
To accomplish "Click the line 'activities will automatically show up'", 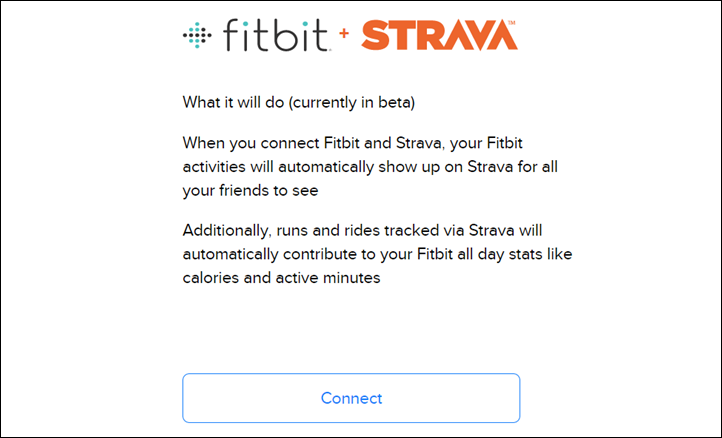I will click(x=370, y=167).
